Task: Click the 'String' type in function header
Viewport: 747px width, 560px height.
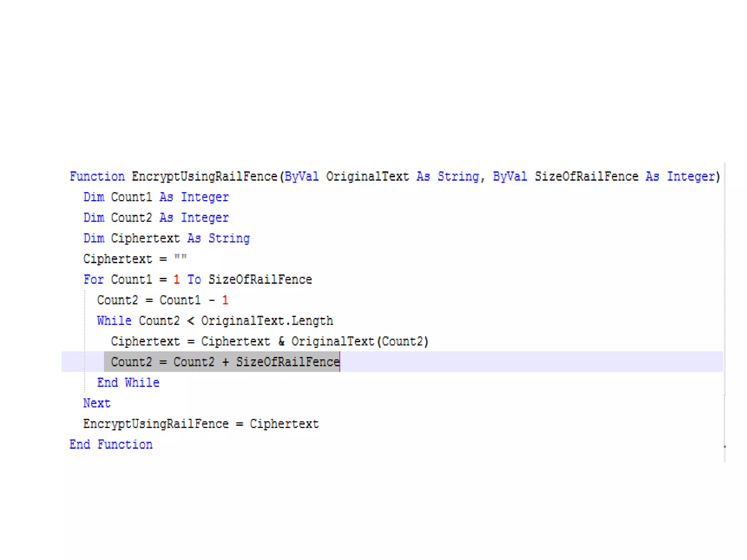Action: click(458, 176)
